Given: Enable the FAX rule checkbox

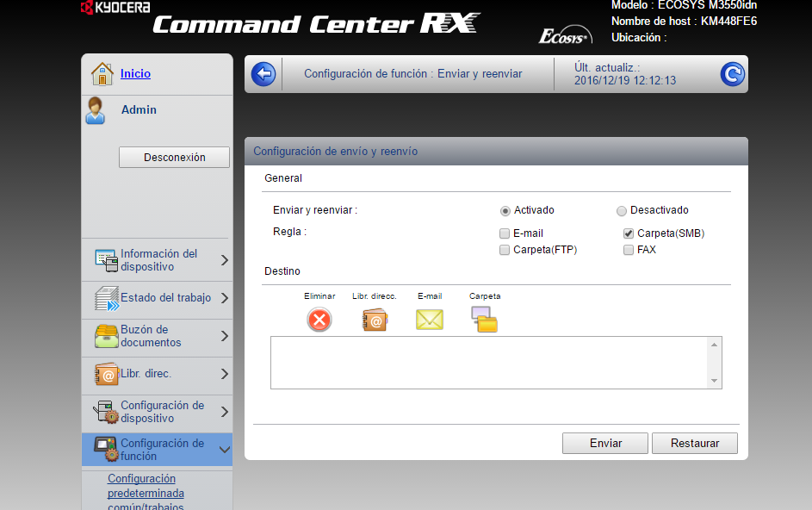Looking at the screenshot, I should pyautogui.click(x=629, y=251).
